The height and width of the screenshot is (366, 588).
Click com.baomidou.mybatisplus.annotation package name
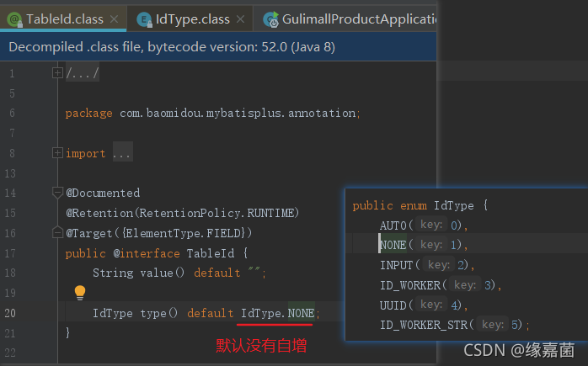pyautogui.click(x=238, y=113)
